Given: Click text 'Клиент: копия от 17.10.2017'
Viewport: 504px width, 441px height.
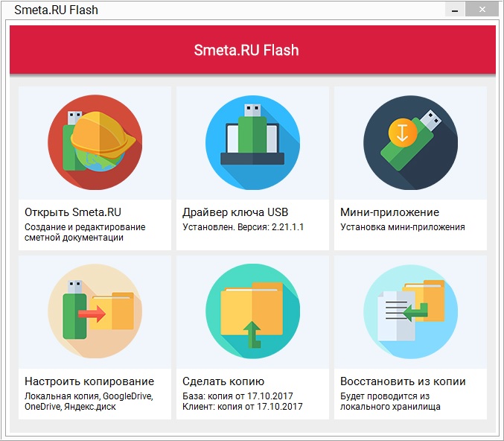Looking at the screenshot, I should (x=243, y=407).
